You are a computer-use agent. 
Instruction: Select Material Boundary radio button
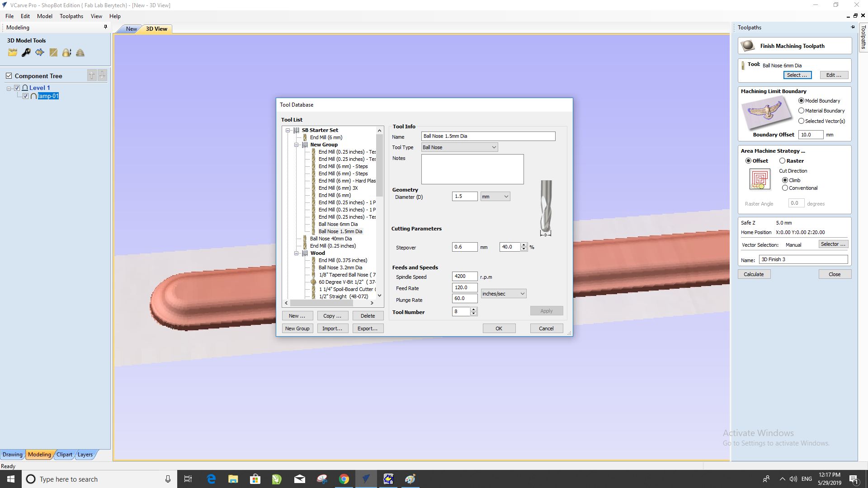click(802, 111)
